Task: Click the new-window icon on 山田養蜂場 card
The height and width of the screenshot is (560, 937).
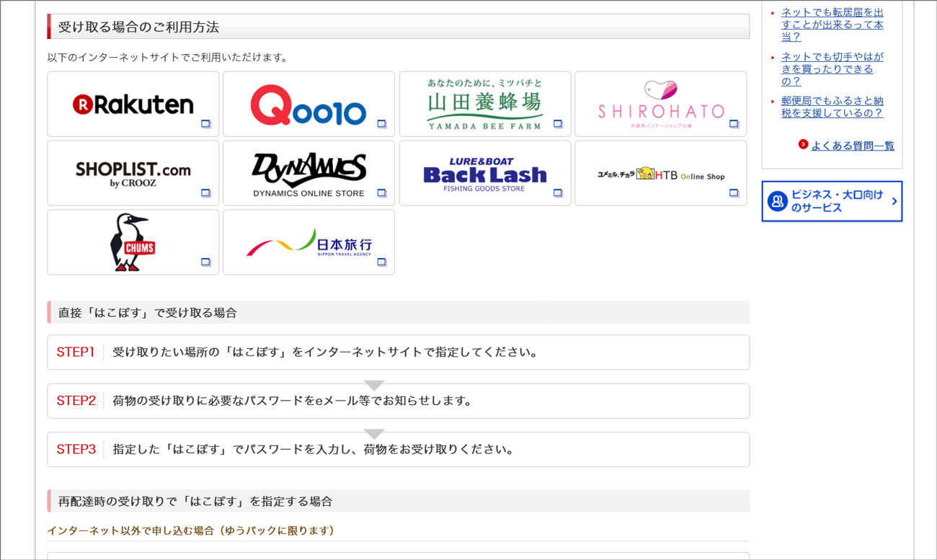Action: (x=558, y=124)
